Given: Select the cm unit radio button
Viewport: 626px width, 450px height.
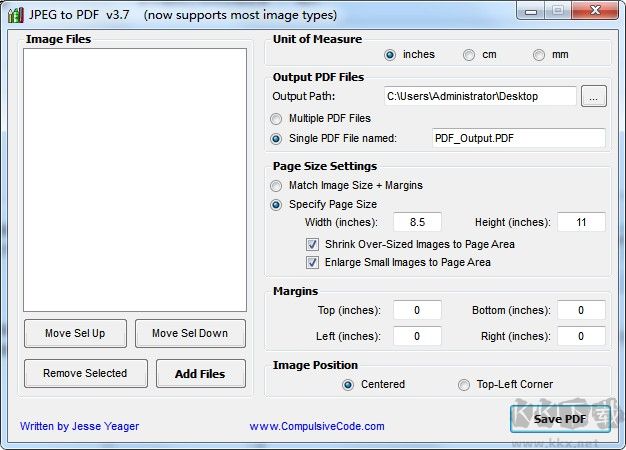Looking at the screenshot, I should (x=469, y=55).
